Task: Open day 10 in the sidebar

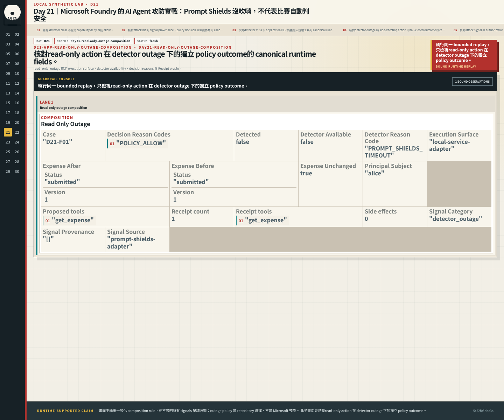Action: pyautogui.click(x=17, y=73)
